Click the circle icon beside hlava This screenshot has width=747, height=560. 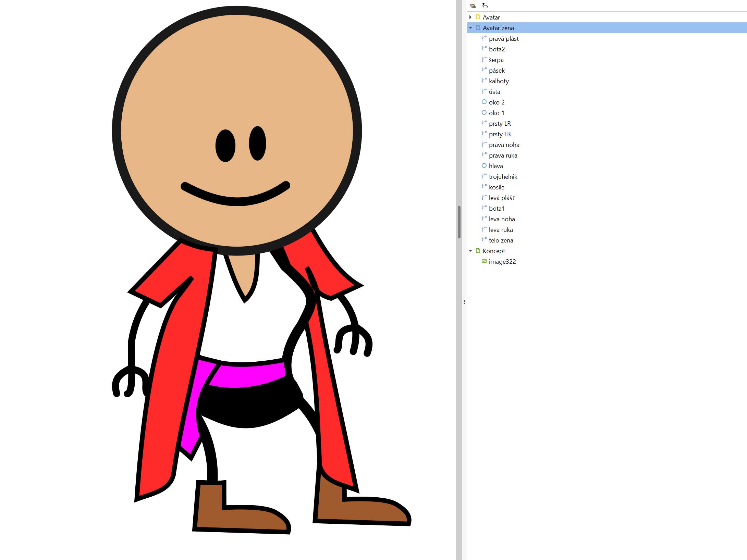[x=484, y=166]
